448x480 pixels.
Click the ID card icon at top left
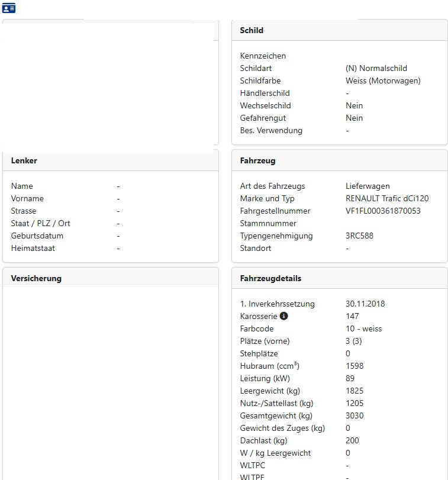8,8
